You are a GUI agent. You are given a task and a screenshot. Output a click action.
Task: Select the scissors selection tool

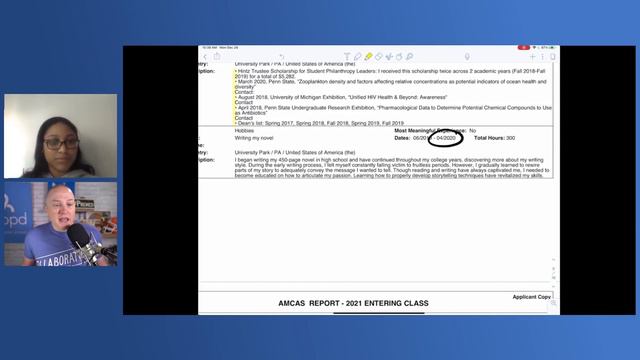pos(389,57)
